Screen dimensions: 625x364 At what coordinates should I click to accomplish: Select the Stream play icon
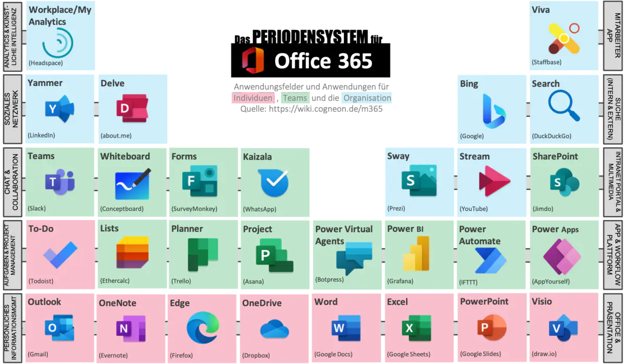point(494,181)
